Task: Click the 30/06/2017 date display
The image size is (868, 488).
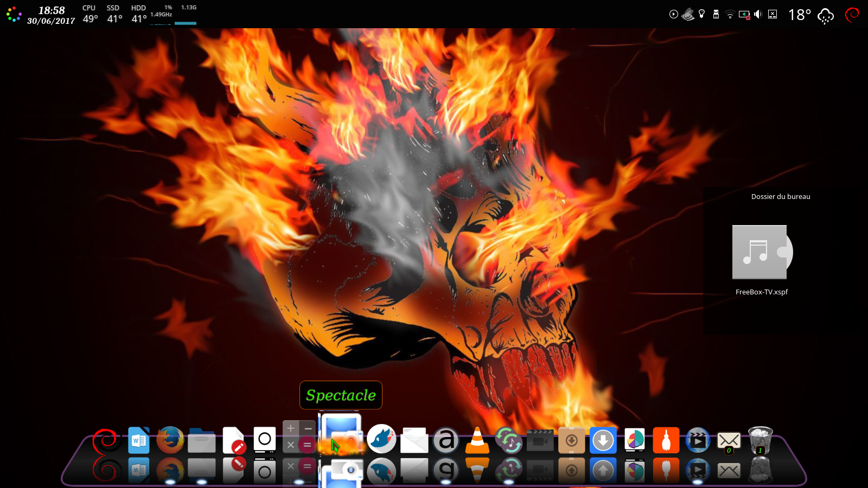Action: click(x=51, y=21)
